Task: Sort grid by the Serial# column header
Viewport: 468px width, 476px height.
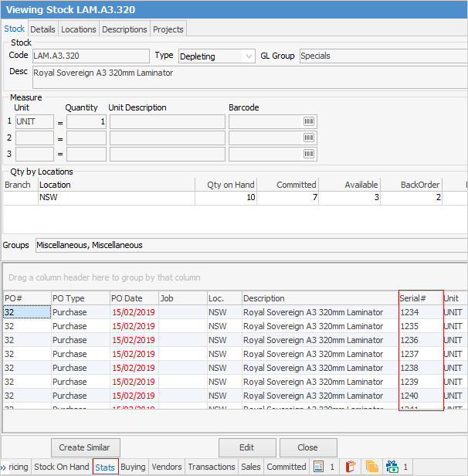Action: point(419,298)
